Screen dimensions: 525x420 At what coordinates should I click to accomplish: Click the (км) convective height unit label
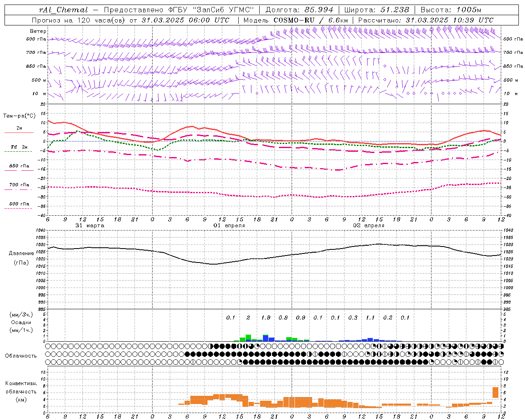(21, 399)
